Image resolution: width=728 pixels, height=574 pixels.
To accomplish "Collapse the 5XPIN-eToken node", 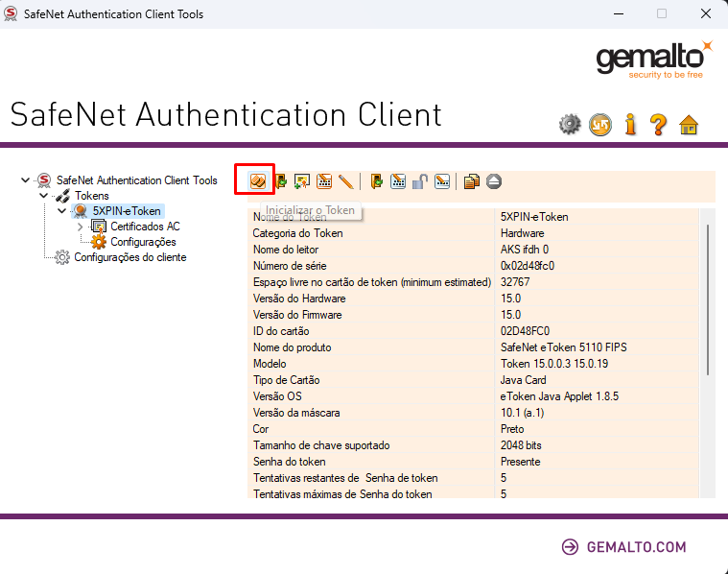I will click(x=62, y=211).
